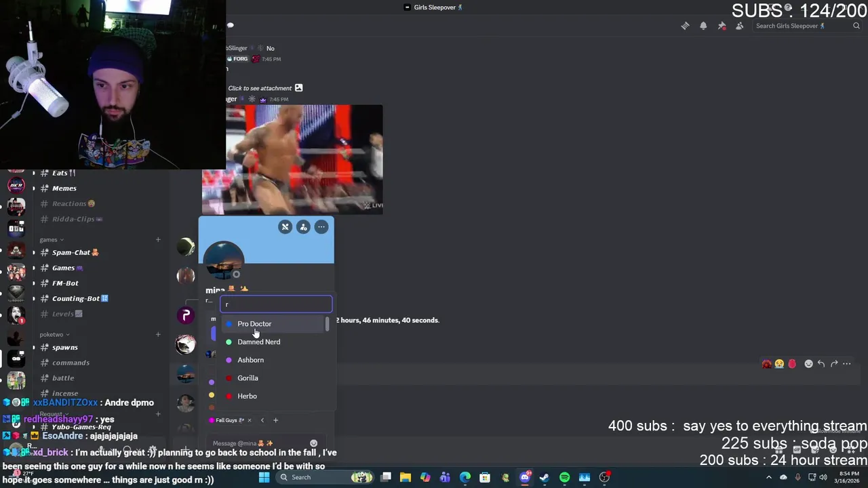The image size is (868, 488).
Task: Collapse roles with the left arrow
Action: coord(262,420)
